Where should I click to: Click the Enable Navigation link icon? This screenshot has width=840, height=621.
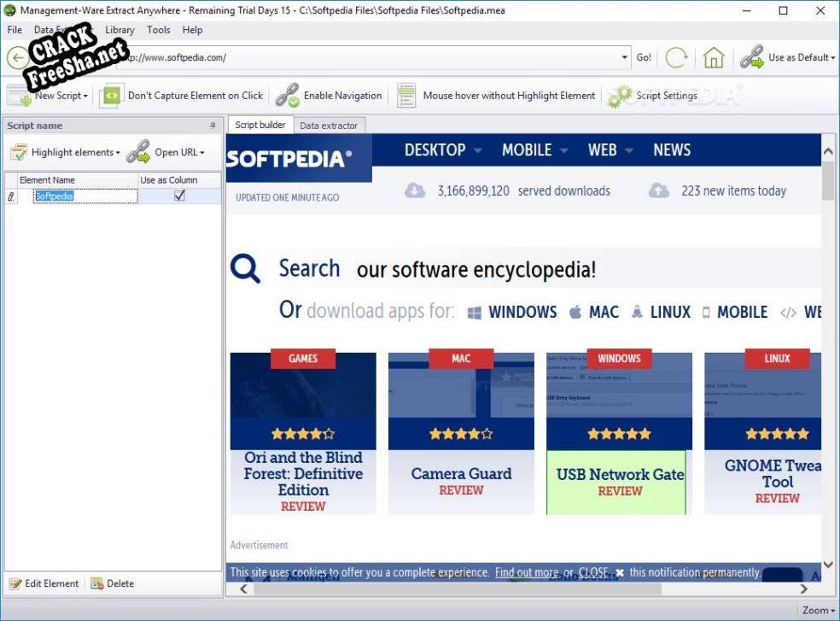click(x=288, y=96)
